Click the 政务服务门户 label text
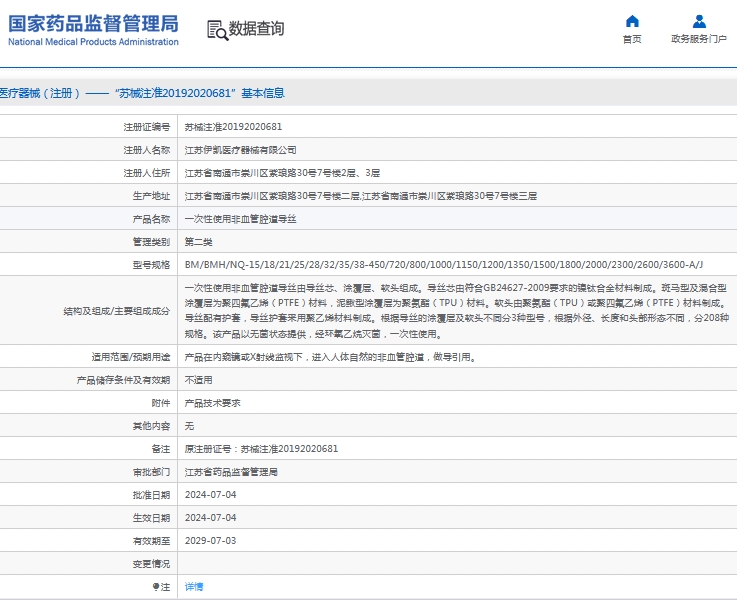Screen dimensions: 737x600 (699, 39)
